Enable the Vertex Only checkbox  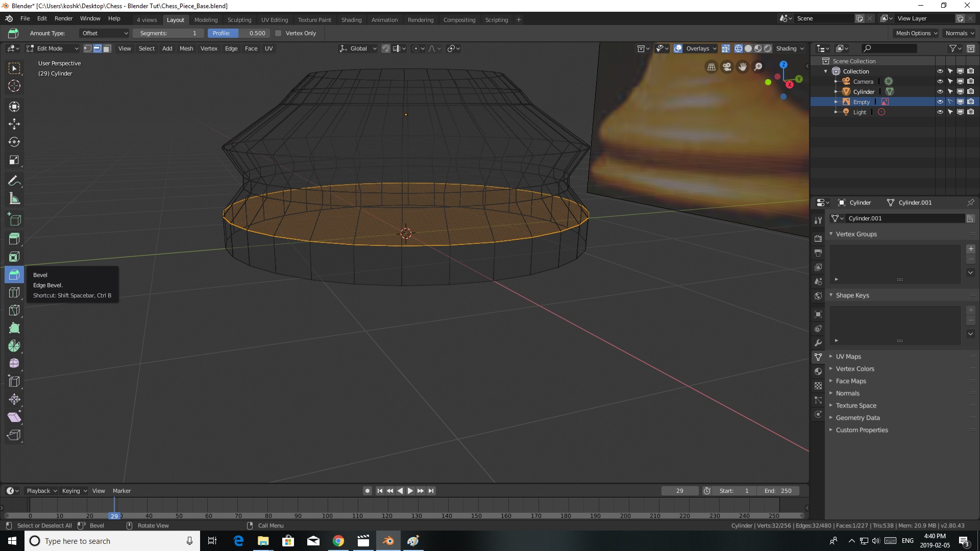coord(278,33)
